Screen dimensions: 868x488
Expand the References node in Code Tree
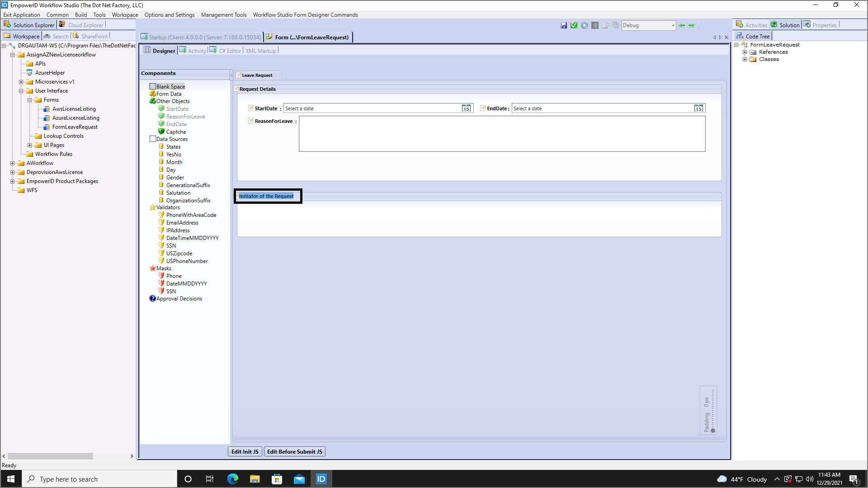745,52
